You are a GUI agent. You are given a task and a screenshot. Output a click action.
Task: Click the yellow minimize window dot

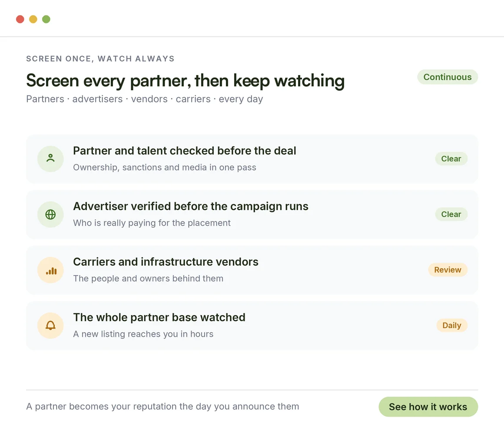click(x=33, y=19)
